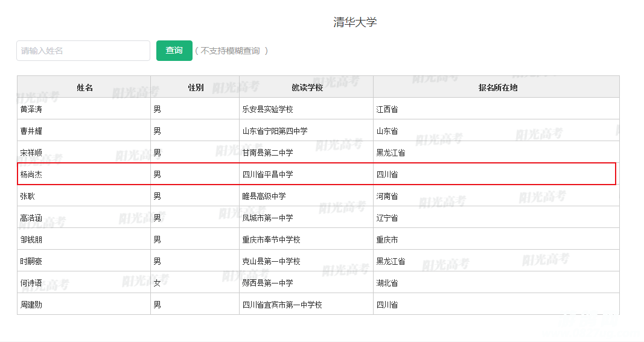The height and width of the screenshot is (342, 644).
Task: Select the highlighted 四川省平昌中学 cell
Action: coord(267,174)
